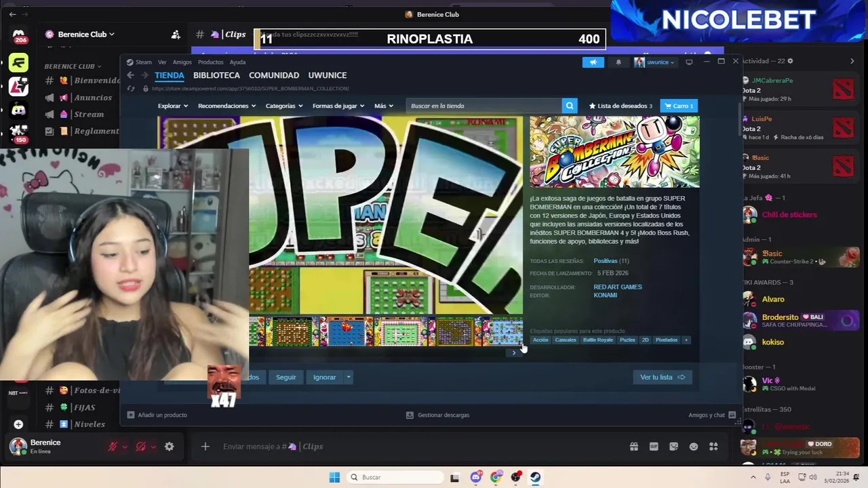Open Discord gift icon in message bar
Viewport: 868px width, 488px height.
coord(634,447)
